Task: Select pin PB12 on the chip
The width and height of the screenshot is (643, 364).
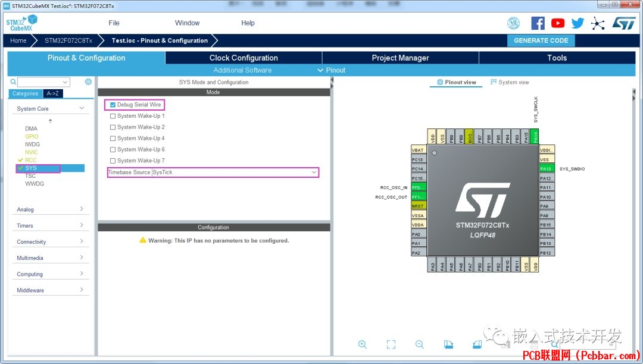Action: click(547, 253)
